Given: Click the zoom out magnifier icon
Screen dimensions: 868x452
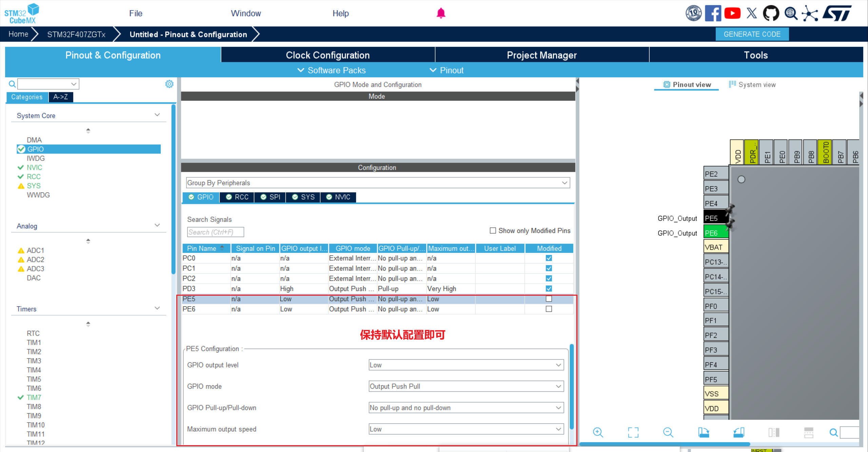Looking at the screenshot, I should click(x=668, y=432).
